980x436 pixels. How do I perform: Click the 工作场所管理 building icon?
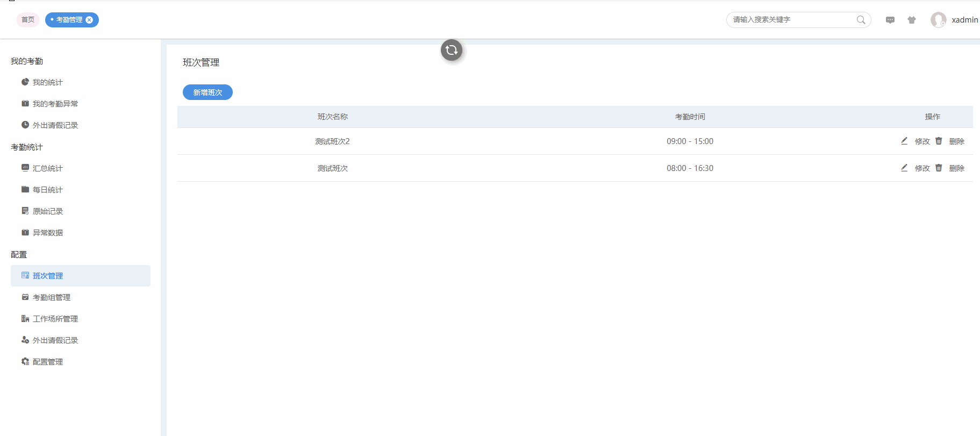point(25,318)
